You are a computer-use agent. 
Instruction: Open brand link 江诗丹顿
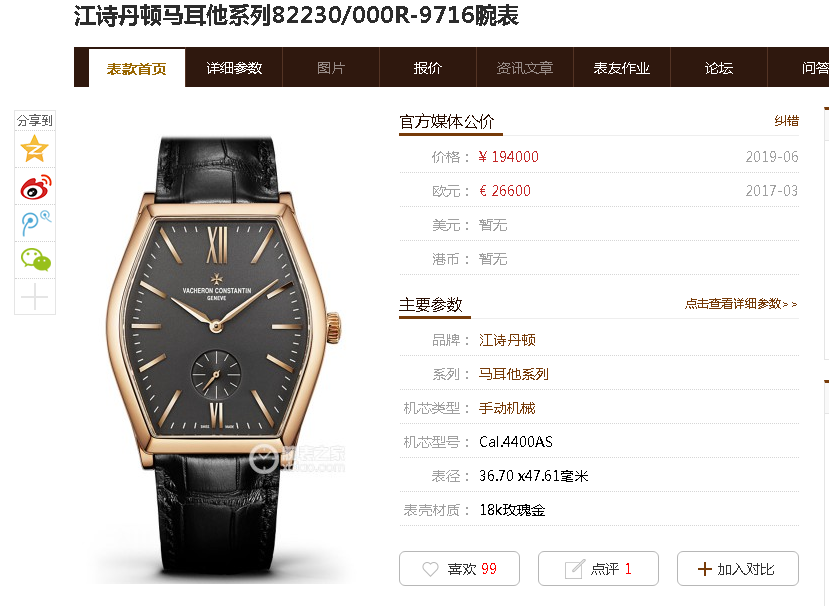coord(507,340)
